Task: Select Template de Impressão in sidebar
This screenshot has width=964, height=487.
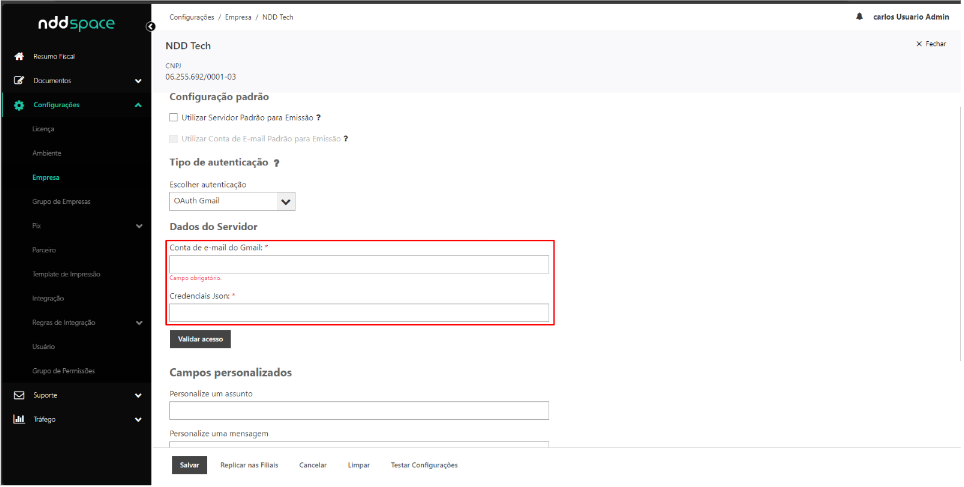Action: point(66,274)
